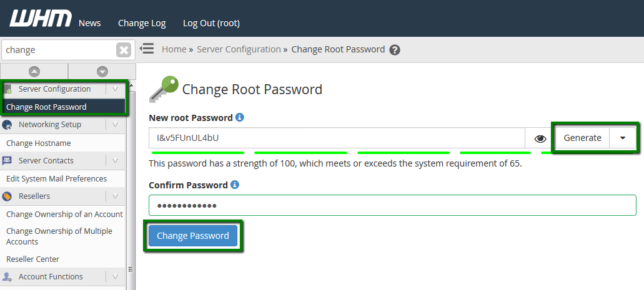The image size is (644, 290).
Task: Toggle the sidebar collapse menu icon
Action: click(147, 49)
